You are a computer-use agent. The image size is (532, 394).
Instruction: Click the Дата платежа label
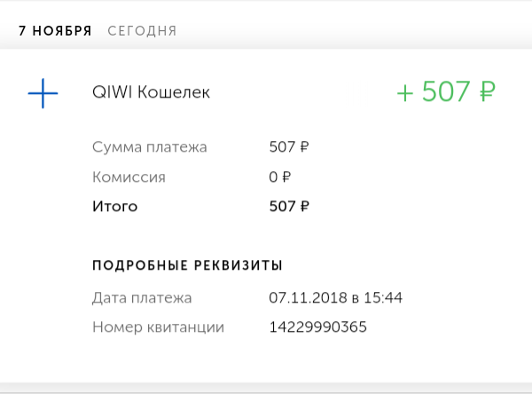pos(142,298)
